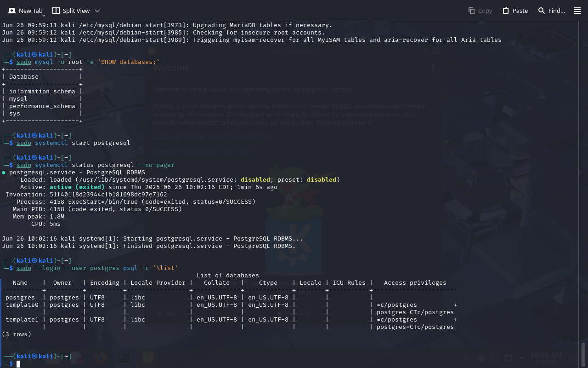Click the 'template1' database name

pos(22,320)
